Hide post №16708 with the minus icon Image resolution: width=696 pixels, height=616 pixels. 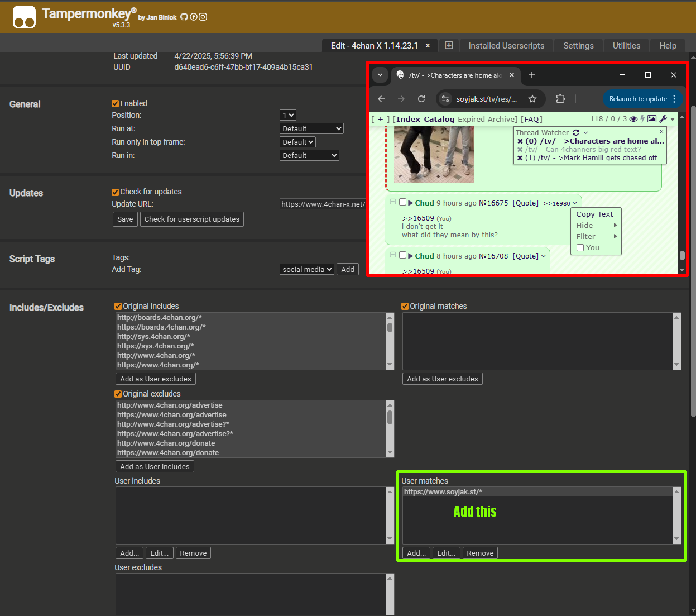[392, 255]
